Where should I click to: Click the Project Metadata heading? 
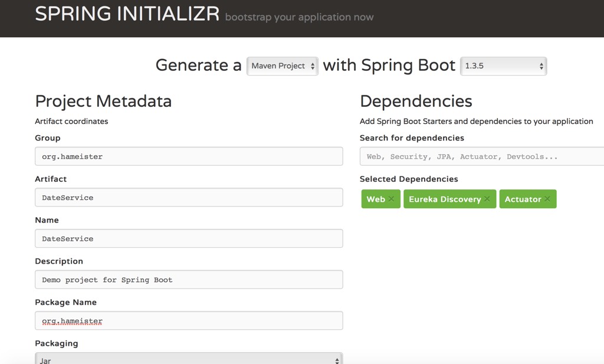(x=103, y=101)
